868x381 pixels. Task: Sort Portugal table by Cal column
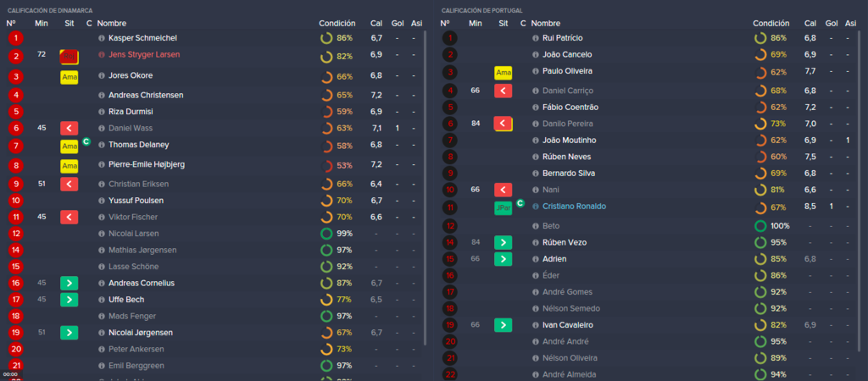(810, 23)
